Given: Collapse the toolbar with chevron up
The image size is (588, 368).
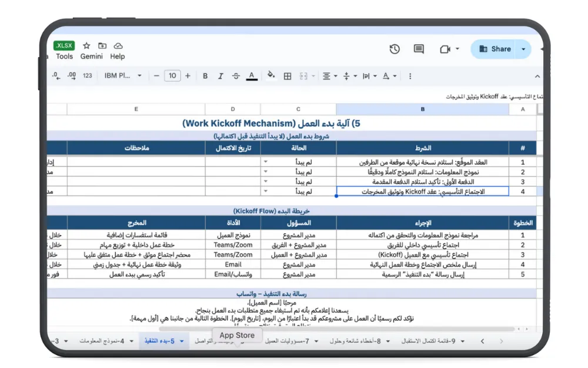Looking at the screenshot, I should click(x=537, y=76).
